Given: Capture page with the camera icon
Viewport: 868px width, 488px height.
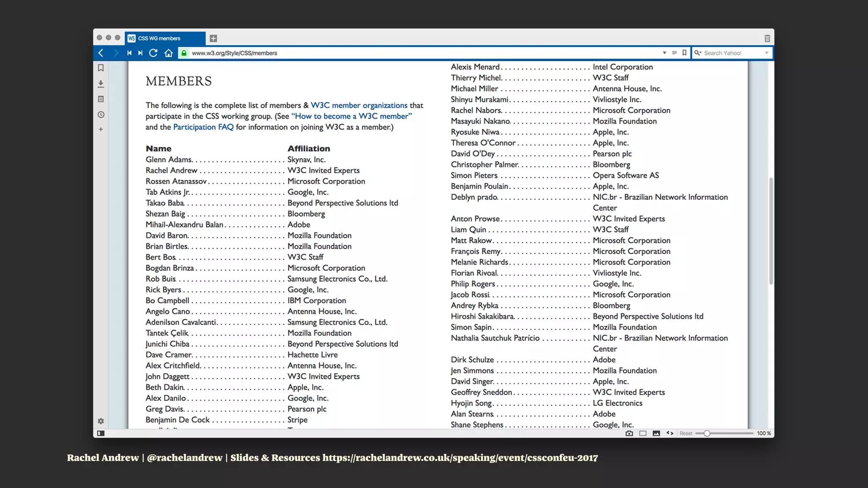Looking at the screenshot, I should pos(629,433).
